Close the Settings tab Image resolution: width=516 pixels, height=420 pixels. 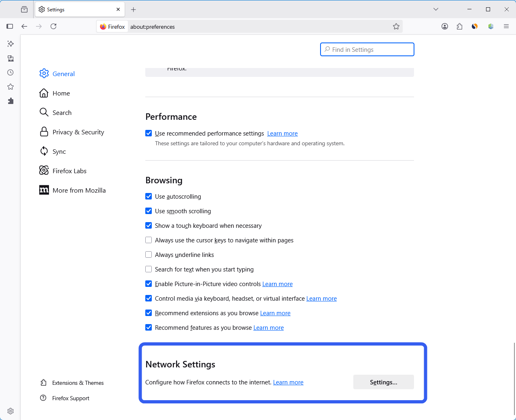(x=118, y=9)
